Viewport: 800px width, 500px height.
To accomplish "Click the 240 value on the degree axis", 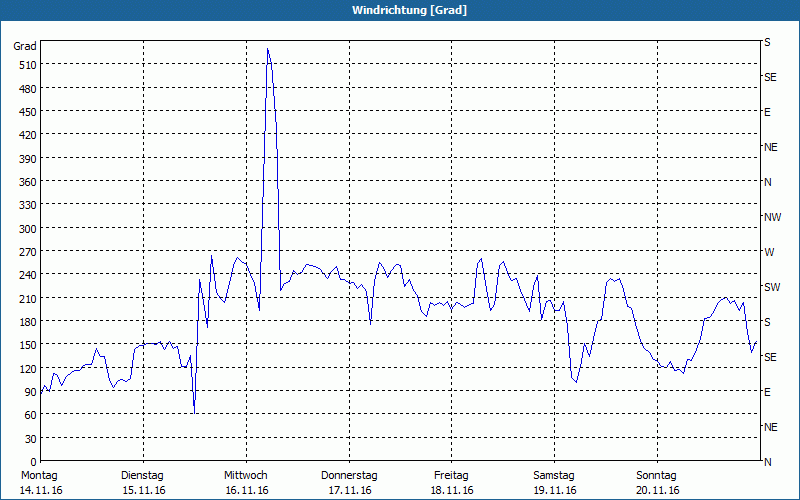I will 28,275.
